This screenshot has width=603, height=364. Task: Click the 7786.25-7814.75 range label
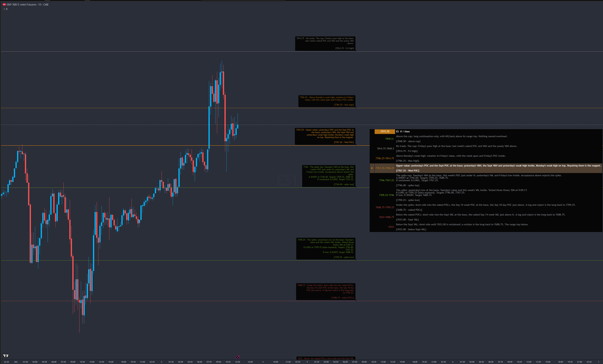pos(385,158)
